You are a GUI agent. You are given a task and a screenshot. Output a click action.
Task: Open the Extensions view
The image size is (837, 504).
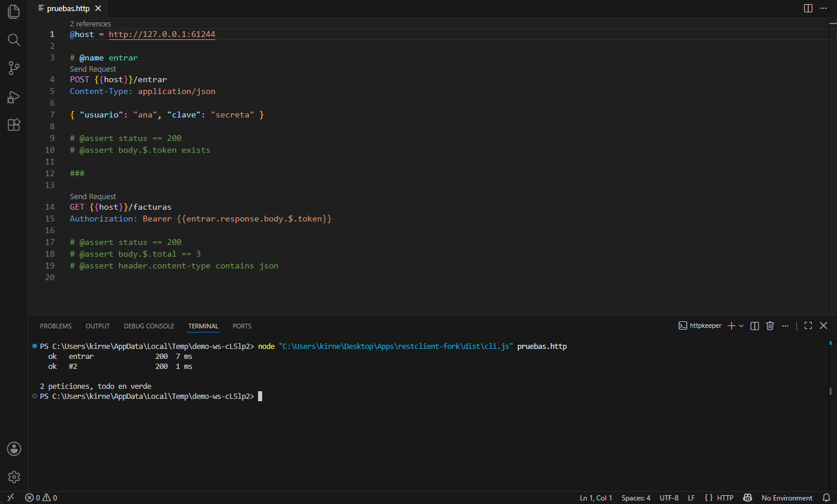(14, 125)
